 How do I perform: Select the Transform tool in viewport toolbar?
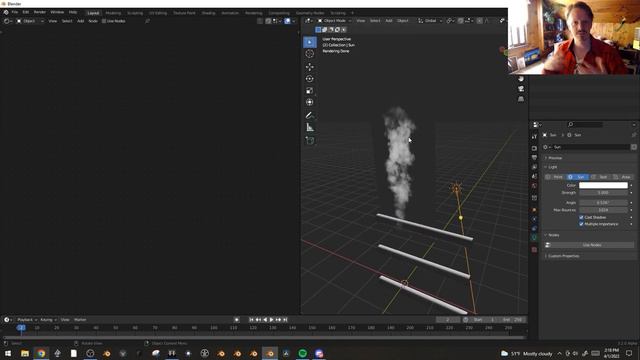tap(310, 102)
